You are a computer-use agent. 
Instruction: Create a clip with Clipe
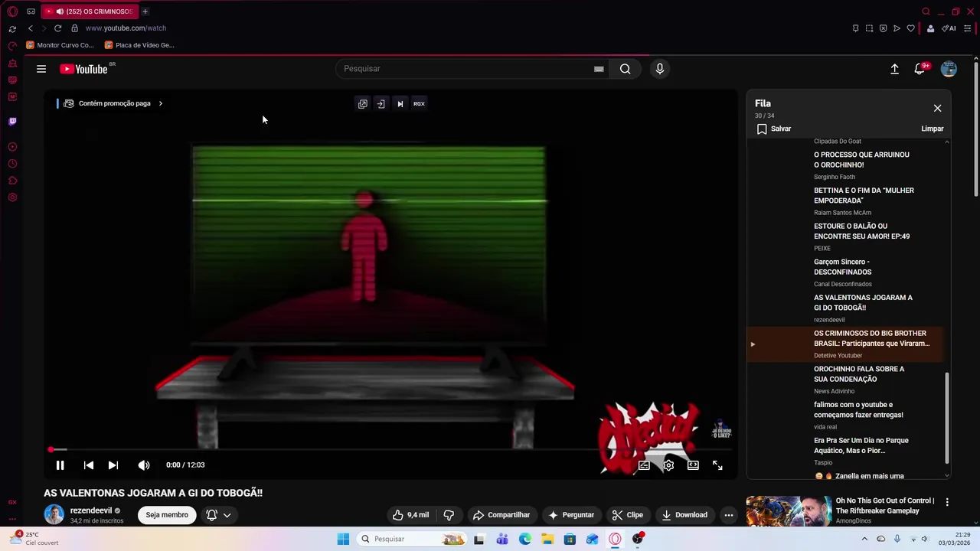[628, 515]
